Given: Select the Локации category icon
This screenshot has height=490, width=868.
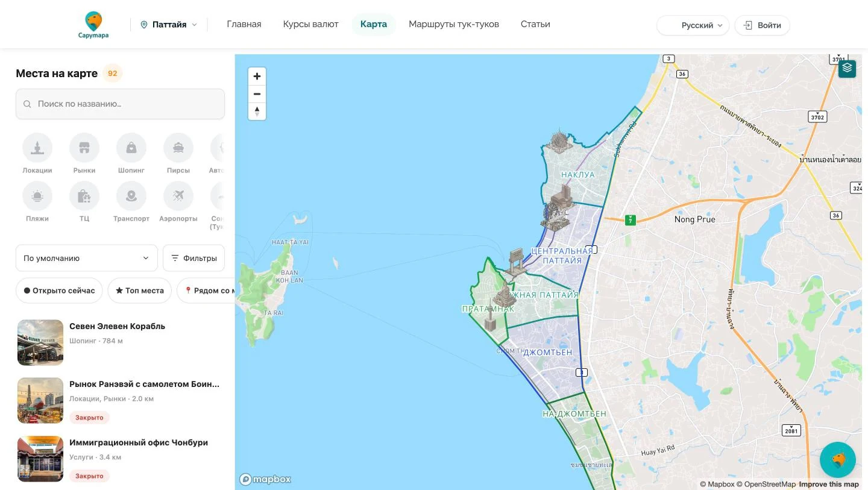Looking at the screenshot, I should click(x=37, y=148).
